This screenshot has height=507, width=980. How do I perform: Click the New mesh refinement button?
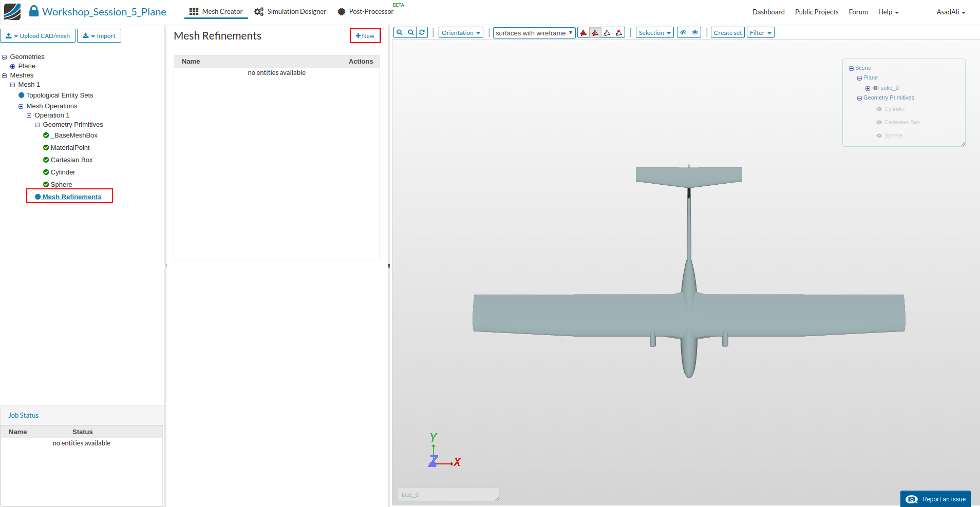(x=365, y=36)
